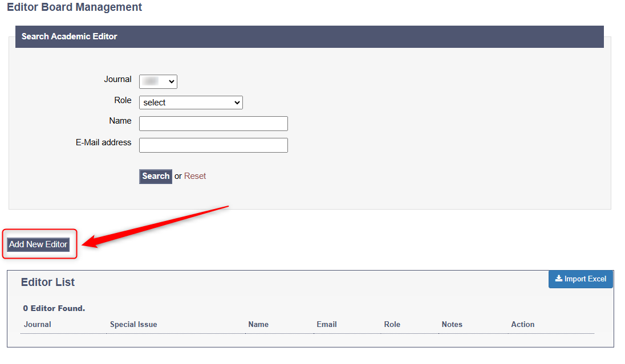The image size is (625, 364).
Task: Expand the Role select dropdown
Action: coord(190,103)
